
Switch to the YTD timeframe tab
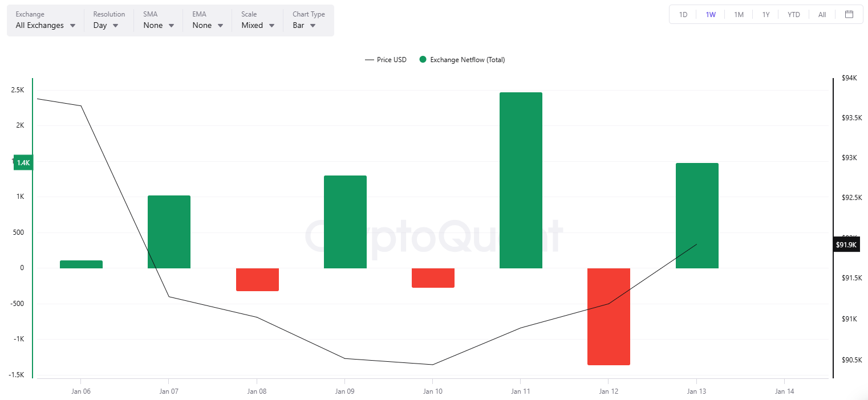793,14
